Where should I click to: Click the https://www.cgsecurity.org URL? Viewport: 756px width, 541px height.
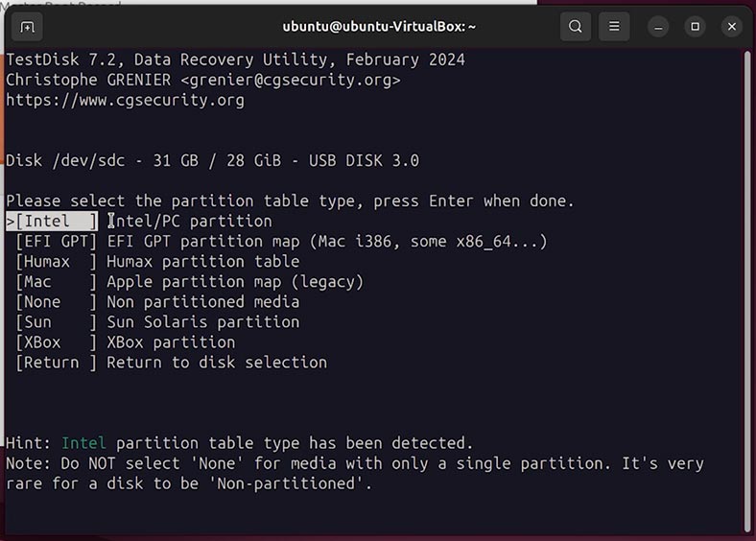pyautogui.click(x=125, y=101)
